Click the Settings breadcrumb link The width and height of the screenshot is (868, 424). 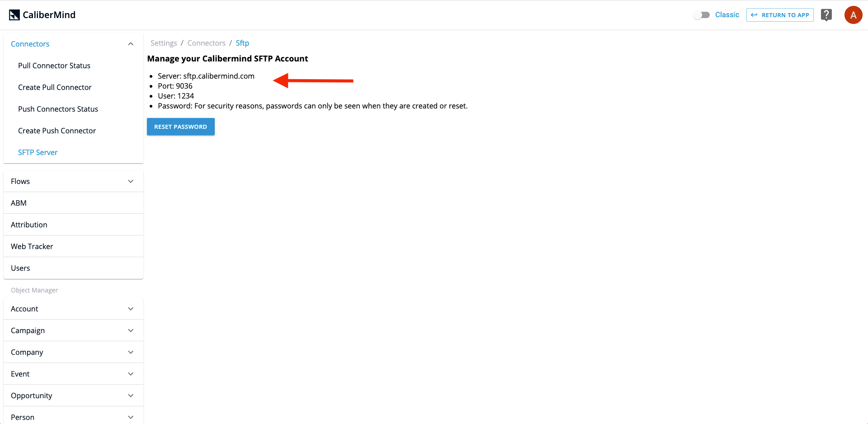[164, 43]
